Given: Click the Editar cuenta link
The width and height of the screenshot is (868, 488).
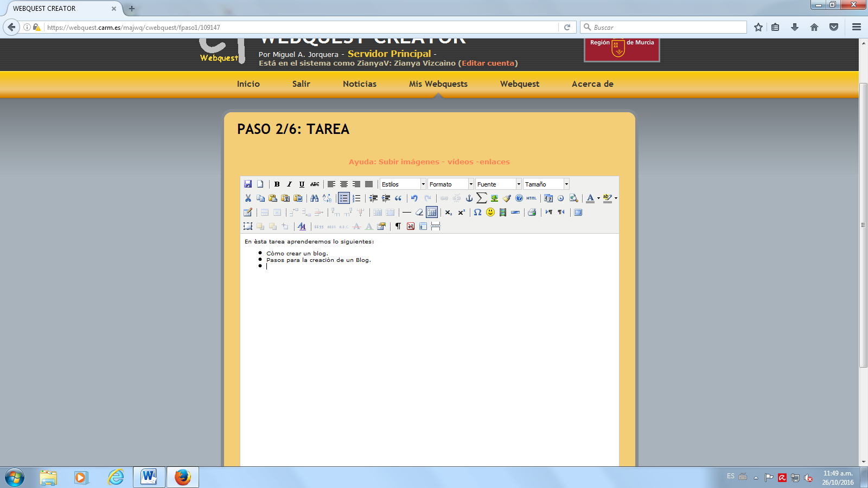Looking at the screenshot, I should (x=488, y=63).
